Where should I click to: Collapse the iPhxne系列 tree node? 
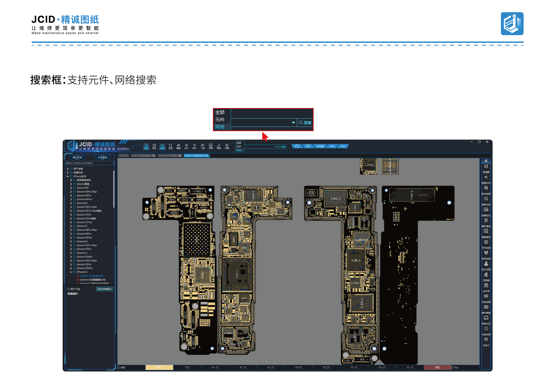tap(68, 176)
